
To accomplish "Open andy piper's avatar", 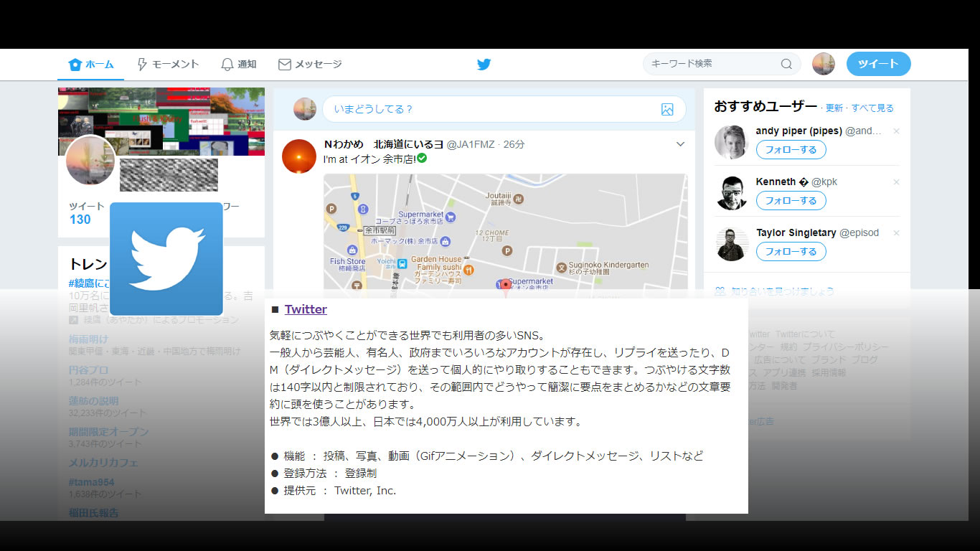I will [732, 142].
